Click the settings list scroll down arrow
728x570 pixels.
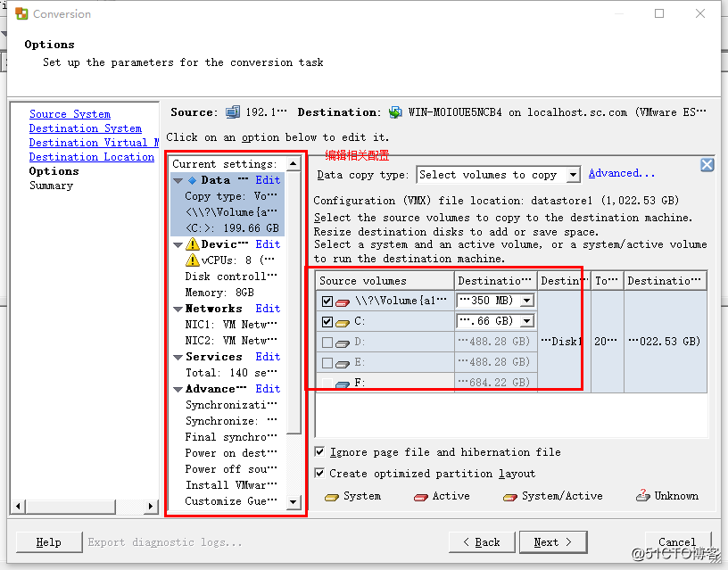(294, 502)
